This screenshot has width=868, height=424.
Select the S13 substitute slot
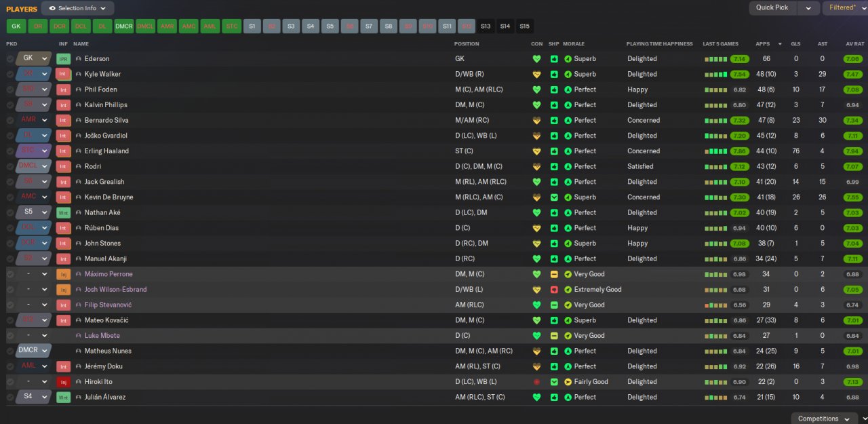pos(486,26)
